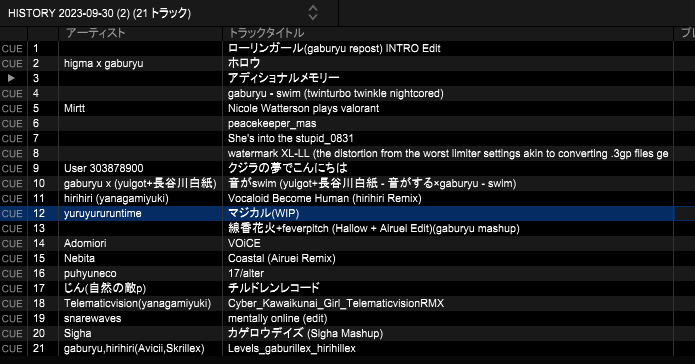Click CUE button for track 7
Viewport: 695px width, 364px height.
click(12, 139)
